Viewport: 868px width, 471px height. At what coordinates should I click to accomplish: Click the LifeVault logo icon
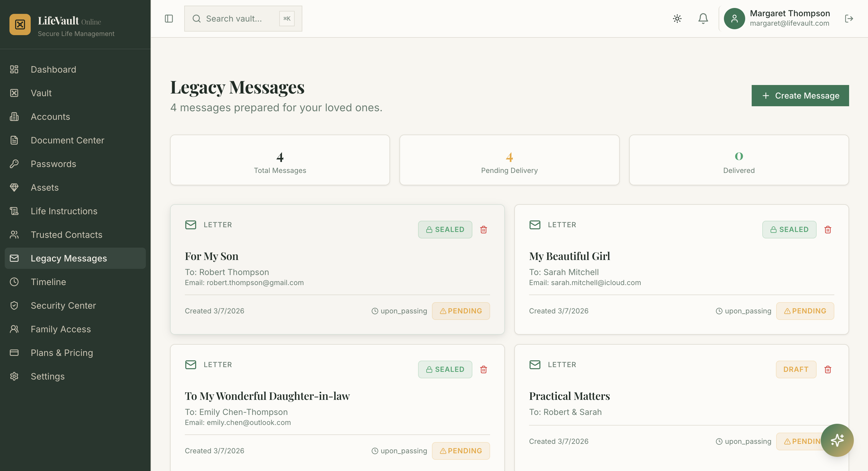(20, 24)
